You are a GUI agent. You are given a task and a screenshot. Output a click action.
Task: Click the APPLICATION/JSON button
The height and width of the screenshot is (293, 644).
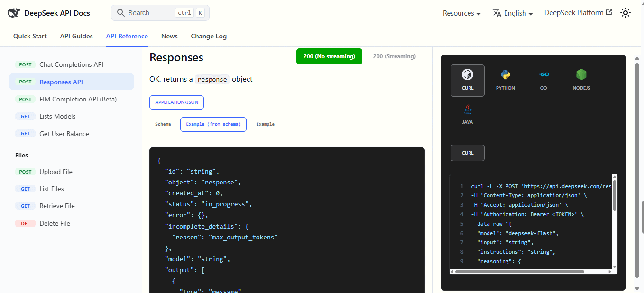(x=176, y=102)
